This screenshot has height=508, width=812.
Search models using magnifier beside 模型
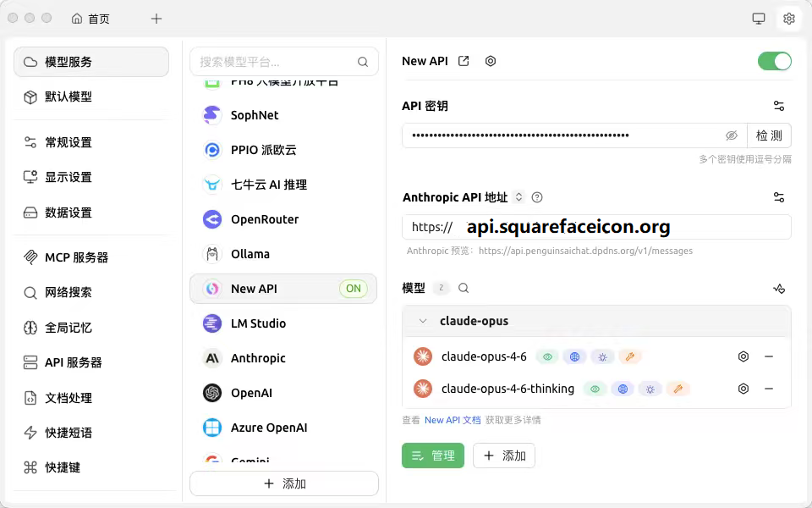[464, 288]
